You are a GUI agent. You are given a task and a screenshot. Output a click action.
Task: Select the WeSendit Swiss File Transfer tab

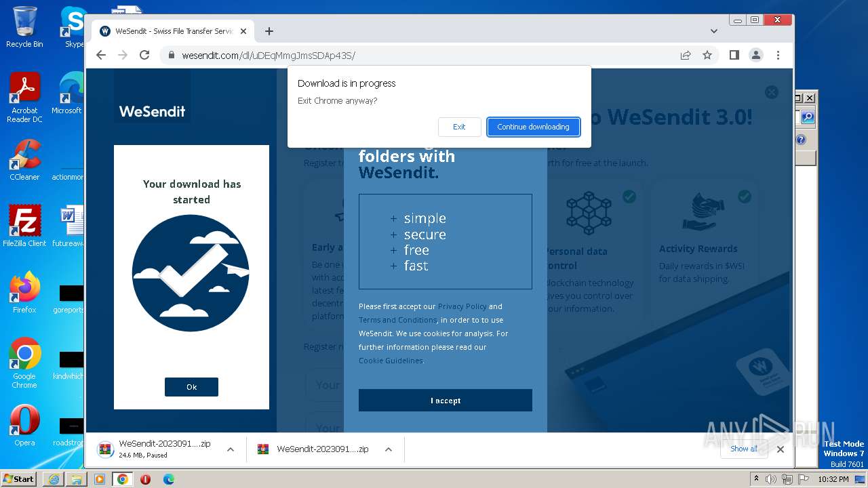click(x=174, y=31)
